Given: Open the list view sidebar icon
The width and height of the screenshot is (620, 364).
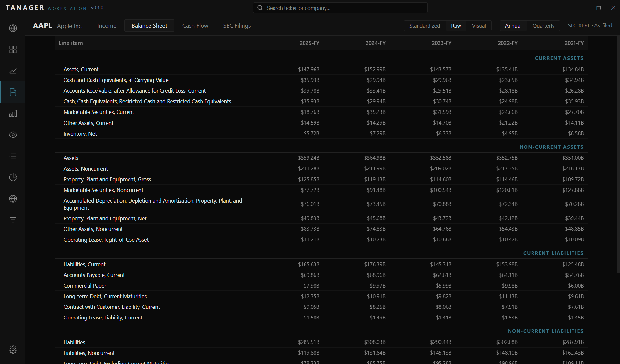Looking at the screenshot, I should 13,156.
